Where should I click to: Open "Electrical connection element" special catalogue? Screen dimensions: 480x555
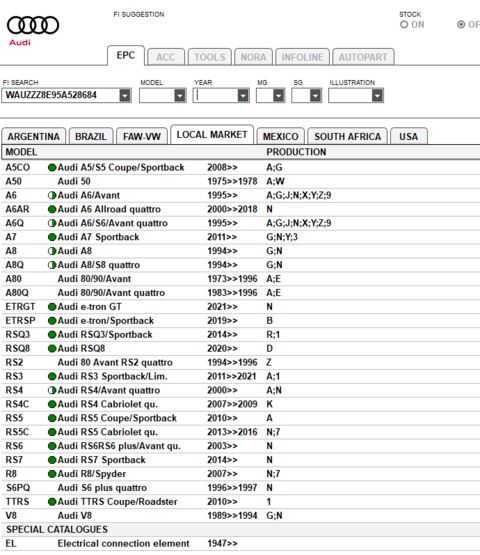click(x=240, y=543)
